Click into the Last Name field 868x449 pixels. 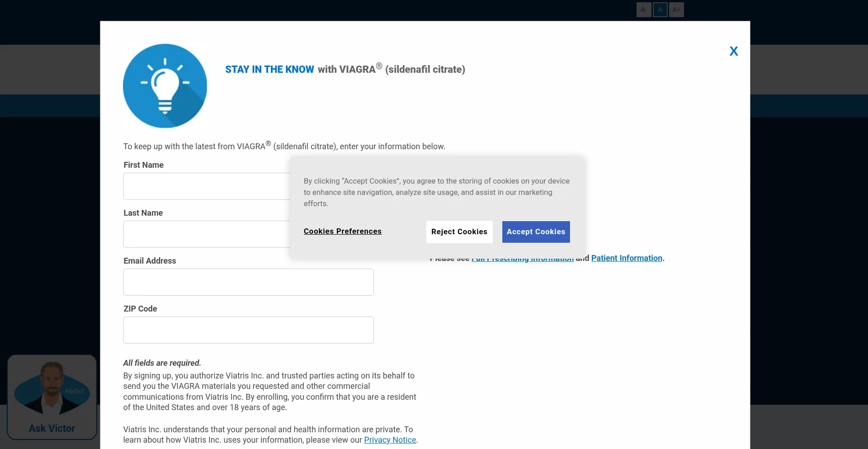(207, 234)
